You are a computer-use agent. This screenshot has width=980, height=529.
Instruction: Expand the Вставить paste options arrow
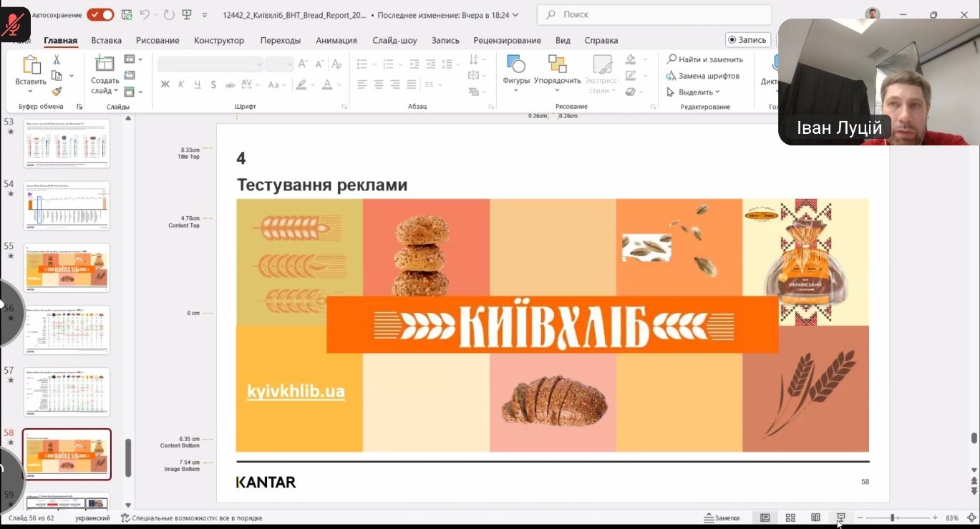click(31, 91)
